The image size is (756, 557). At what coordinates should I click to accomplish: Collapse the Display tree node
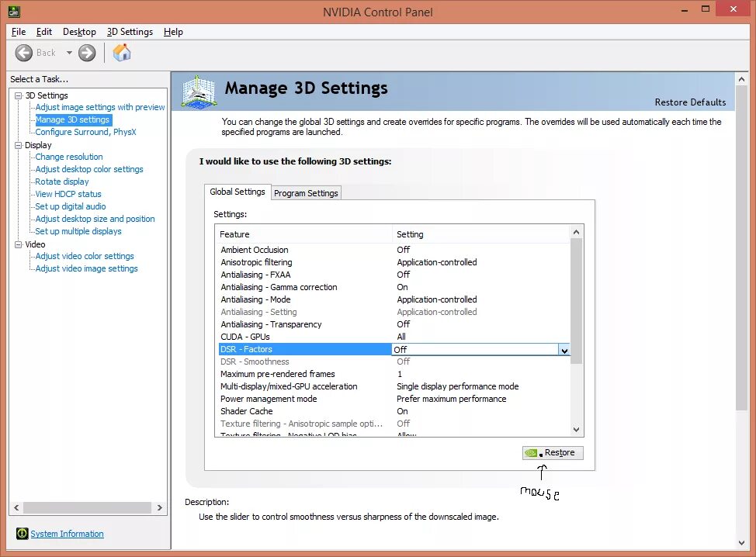[x=19, y=145]
